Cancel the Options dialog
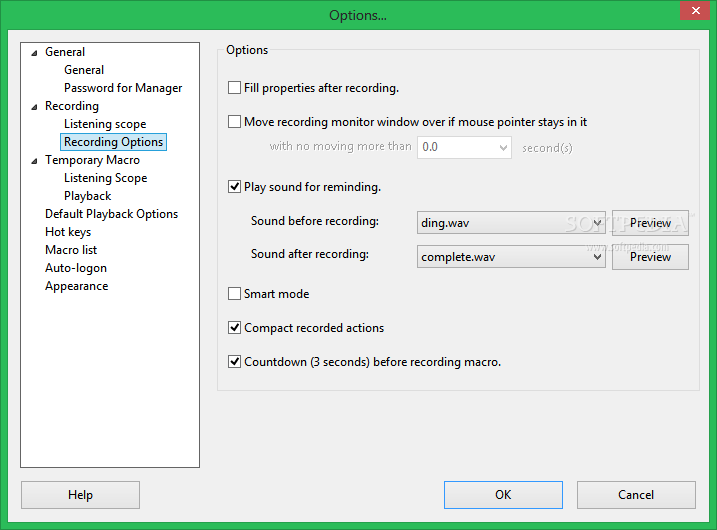 (x=636, y=495)
